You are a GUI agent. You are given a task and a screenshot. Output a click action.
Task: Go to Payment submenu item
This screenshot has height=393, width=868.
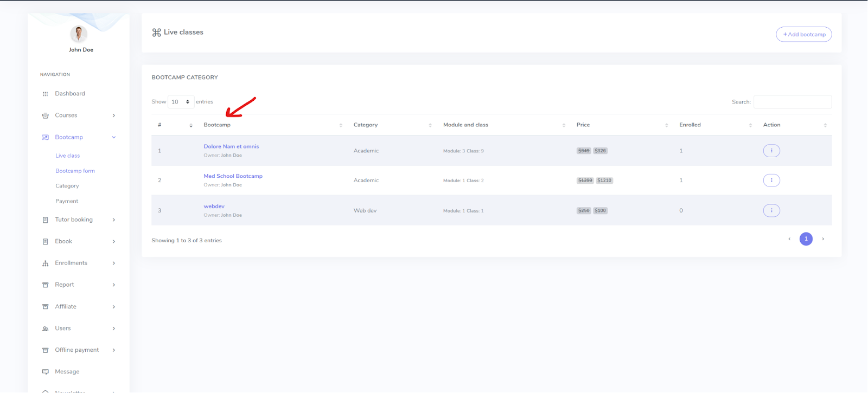coord(67,201)
